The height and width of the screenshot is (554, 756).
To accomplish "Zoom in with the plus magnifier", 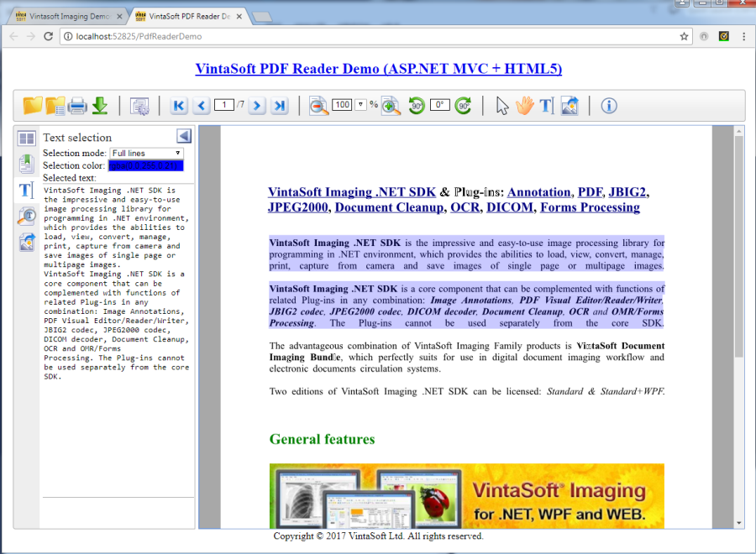I will click(391, 106).
